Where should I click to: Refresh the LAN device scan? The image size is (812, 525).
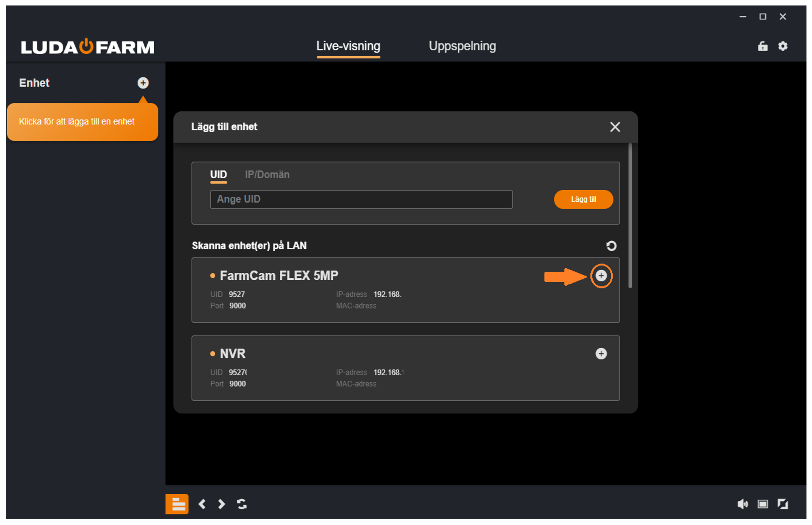coord(611,246)
